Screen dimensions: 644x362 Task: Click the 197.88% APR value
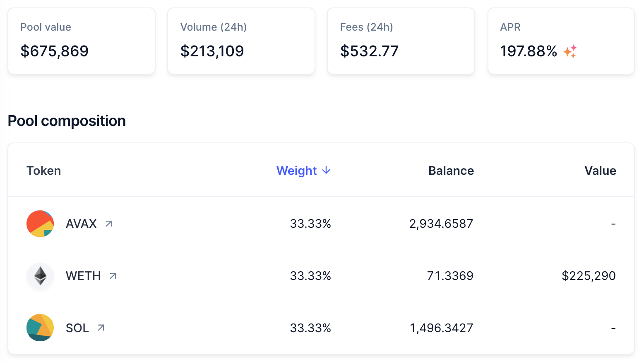pyautogui.click(x=529, y=51)
